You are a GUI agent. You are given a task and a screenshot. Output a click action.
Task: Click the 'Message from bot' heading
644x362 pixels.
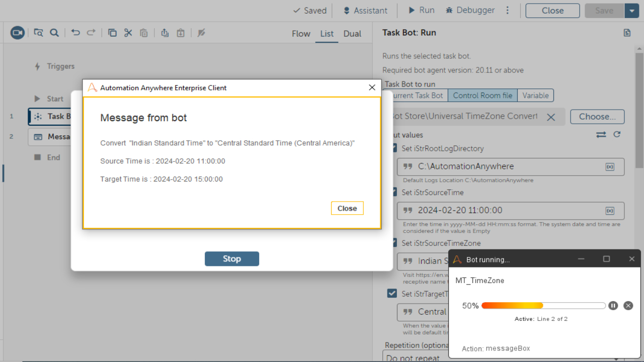tap(143, 118)
